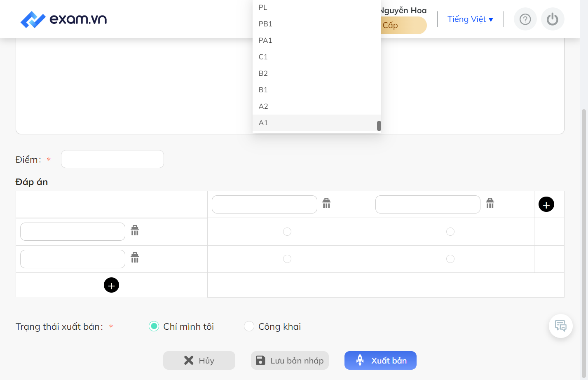Open the help question mark icon
Image resolution: width=588 pixels, height=380 pixels.
click(525, 19)
